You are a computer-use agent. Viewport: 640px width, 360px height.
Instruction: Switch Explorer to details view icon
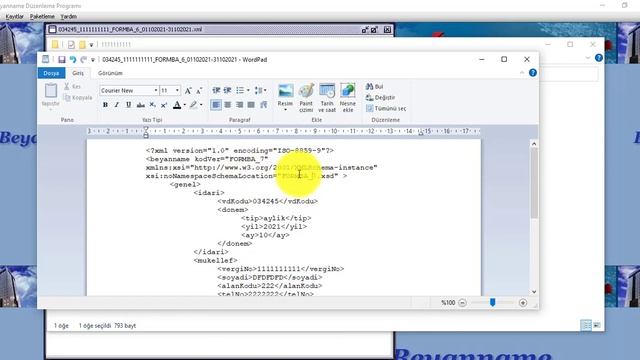click(x=586, y=325)
